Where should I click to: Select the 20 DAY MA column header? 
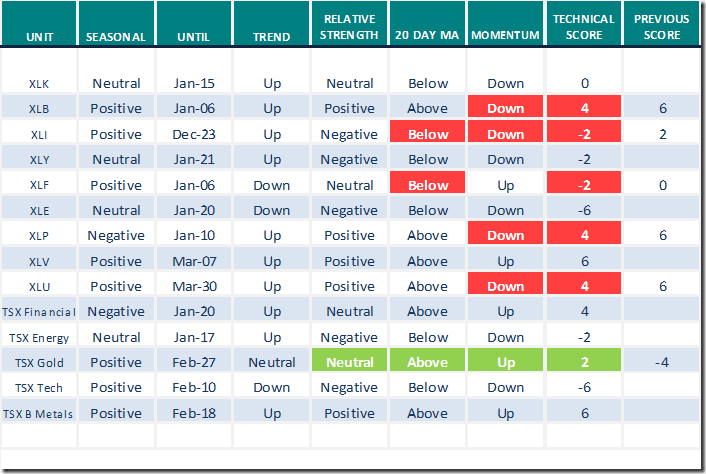(428, 37)
